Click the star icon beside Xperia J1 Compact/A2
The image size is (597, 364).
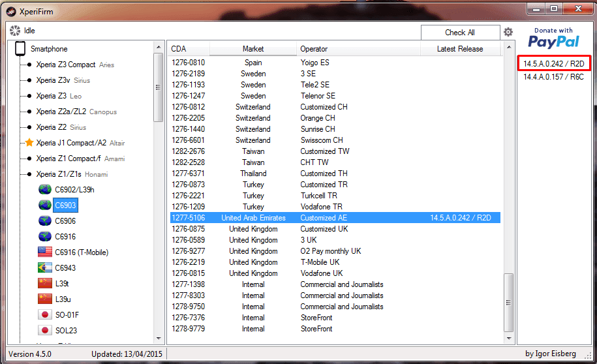pos(29,143)
